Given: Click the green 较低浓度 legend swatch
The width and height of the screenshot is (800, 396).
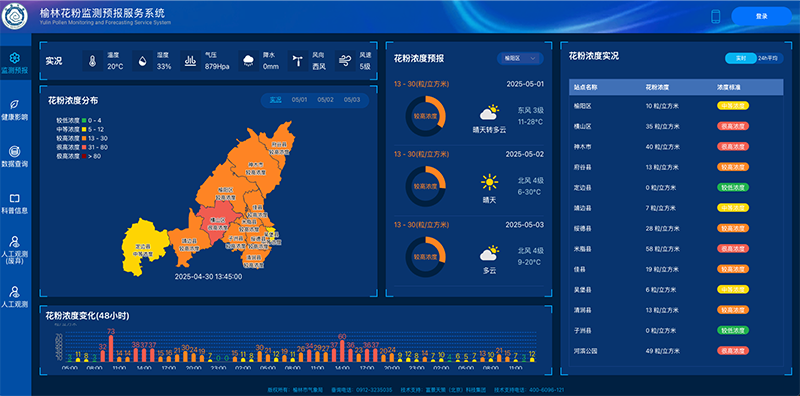Looking at the screenshot, I should tap(84, 120).
